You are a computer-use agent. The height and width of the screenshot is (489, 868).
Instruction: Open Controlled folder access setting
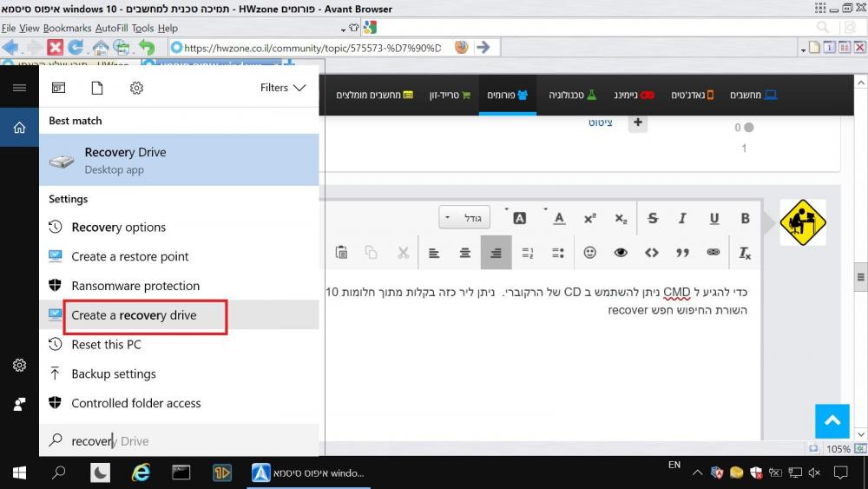(x=179, y=403)
